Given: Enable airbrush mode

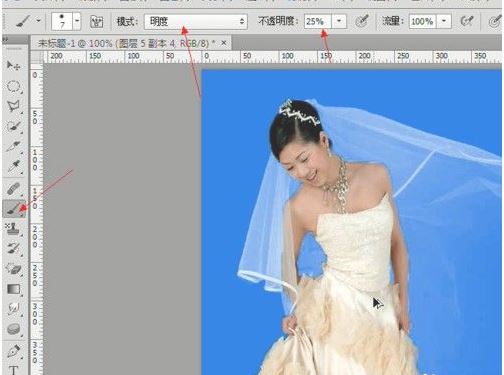Looking at the screenshot, I should click(467, 21).
